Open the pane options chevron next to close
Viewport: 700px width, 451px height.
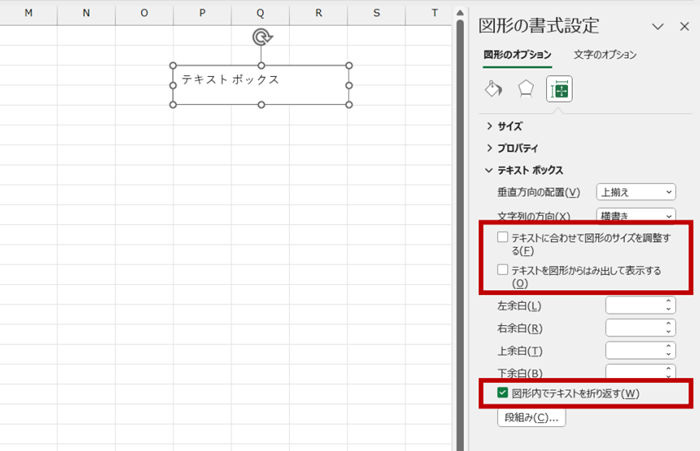(x=657, y=27)
